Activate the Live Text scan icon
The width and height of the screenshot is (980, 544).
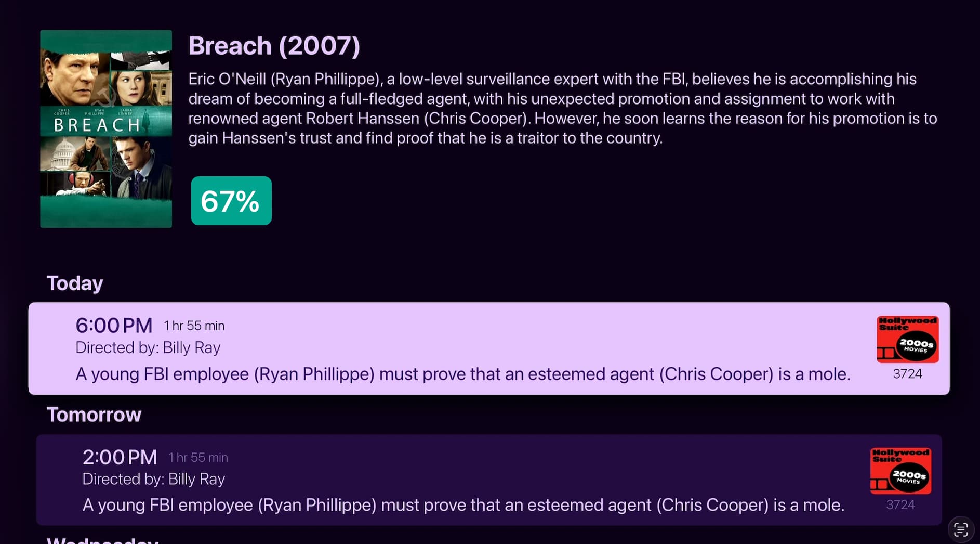tap(961, 530)
